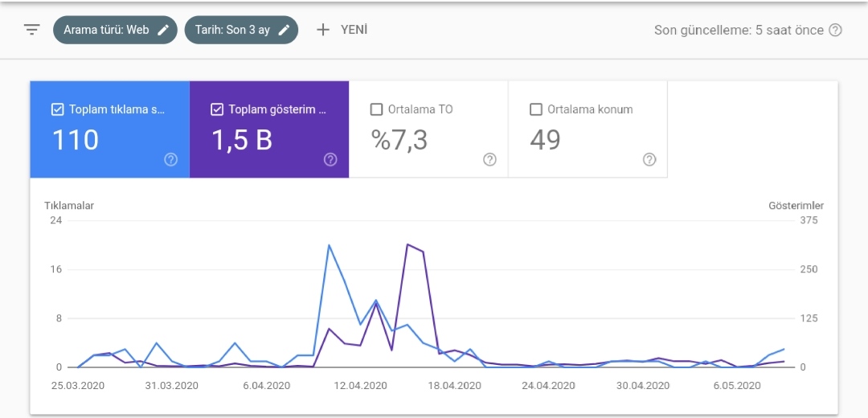868x418 pixels.
Task: Click the plus icon beside YENİ
Action: coord(323,30)
